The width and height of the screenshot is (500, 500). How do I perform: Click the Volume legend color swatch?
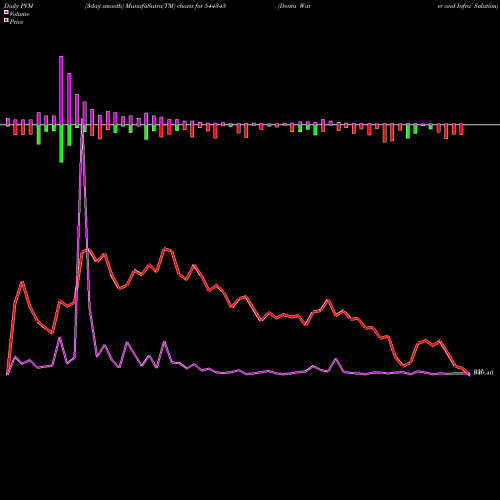click(x=6, y=13)
